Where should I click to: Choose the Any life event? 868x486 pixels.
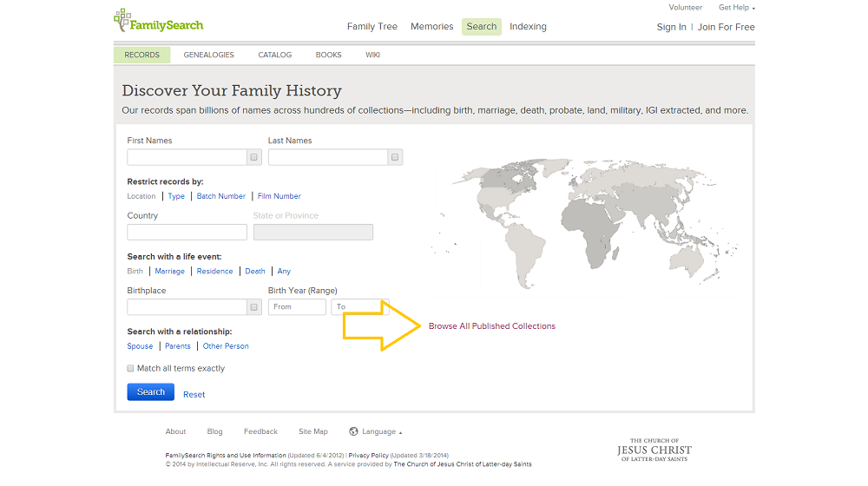pyautogui.click(x=284, y=272)
